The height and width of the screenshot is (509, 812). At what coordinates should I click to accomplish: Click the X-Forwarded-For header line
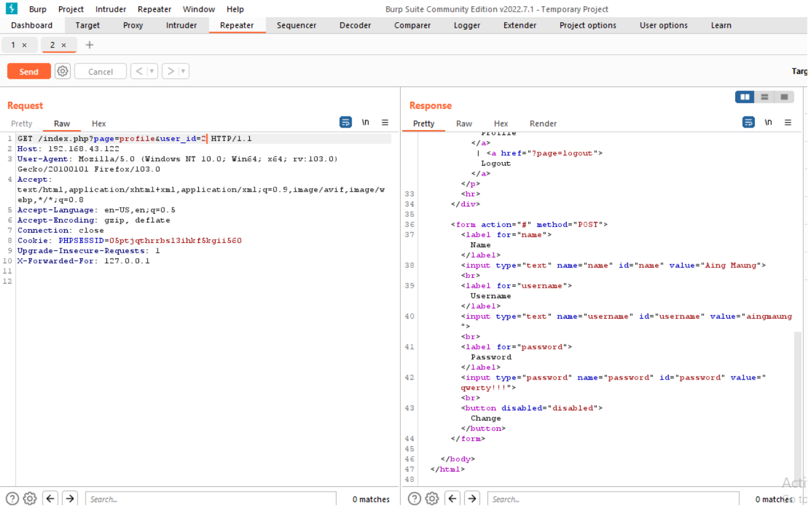pyautogui.click(x=83, y=261)
